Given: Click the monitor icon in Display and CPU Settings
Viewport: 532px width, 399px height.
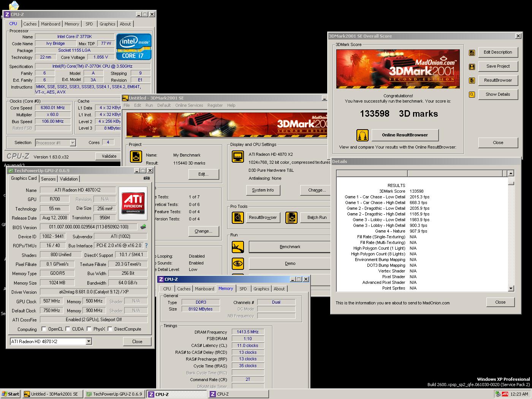Looking at the screenshot, I should tap(238, 156).
